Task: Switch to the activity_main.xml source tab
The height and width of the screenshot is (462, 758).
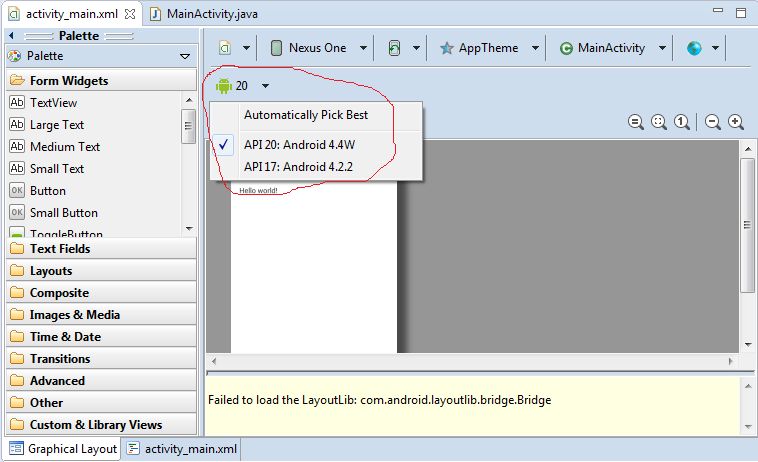Action: [x=182, y=448]
